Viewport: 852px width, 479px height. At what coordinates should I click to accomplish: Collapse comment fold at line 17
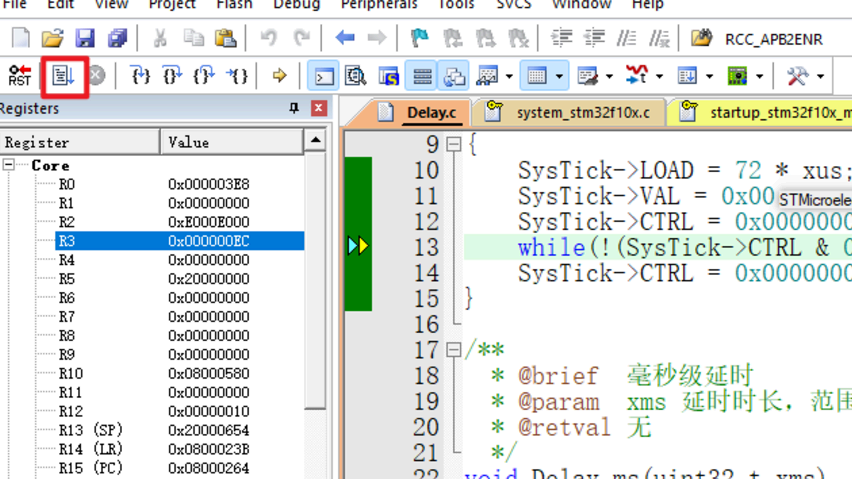[x=454, y=350]
